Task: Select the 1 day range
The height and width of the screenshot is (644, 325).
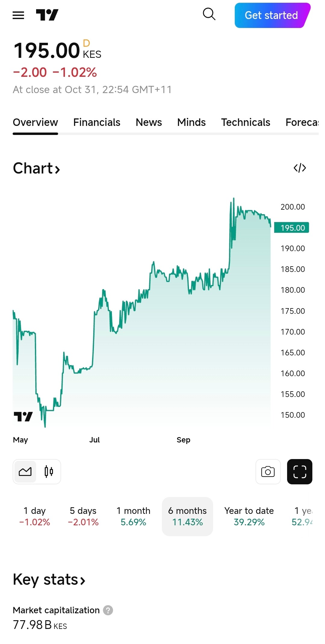Action: [35, 516]
